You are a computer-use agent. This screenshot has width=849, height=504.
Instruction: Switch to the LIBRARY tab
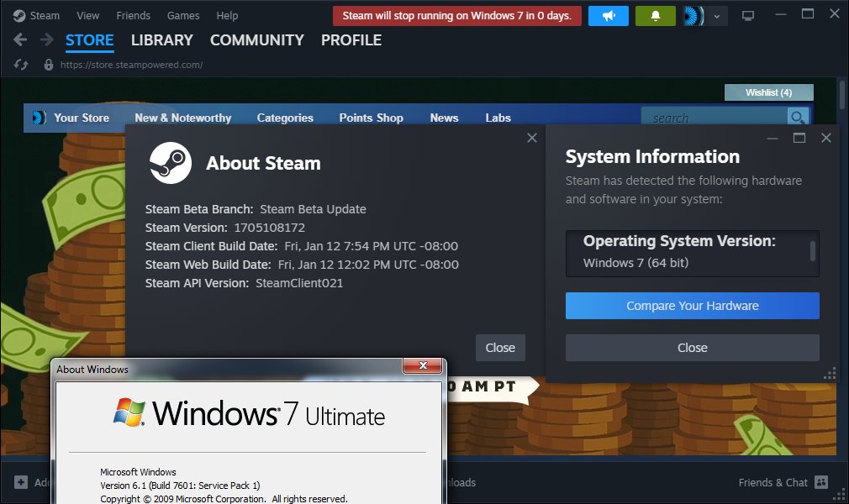162,40
